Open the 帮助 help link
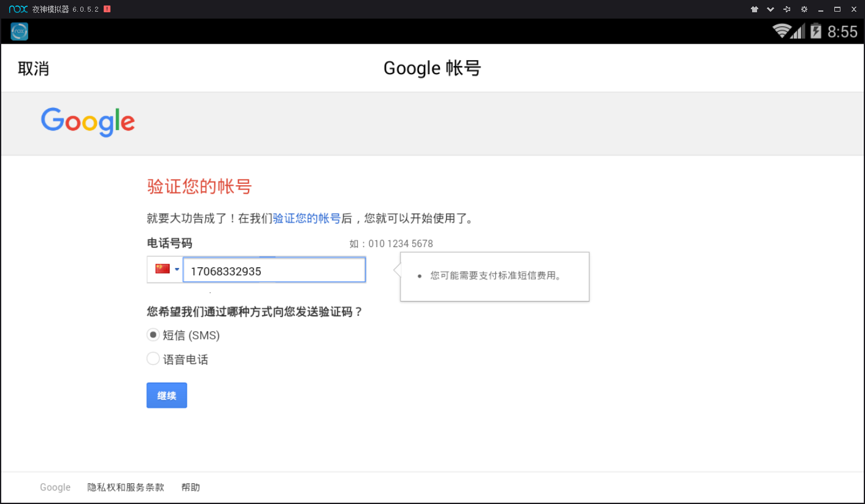 [x=191, y=487]
